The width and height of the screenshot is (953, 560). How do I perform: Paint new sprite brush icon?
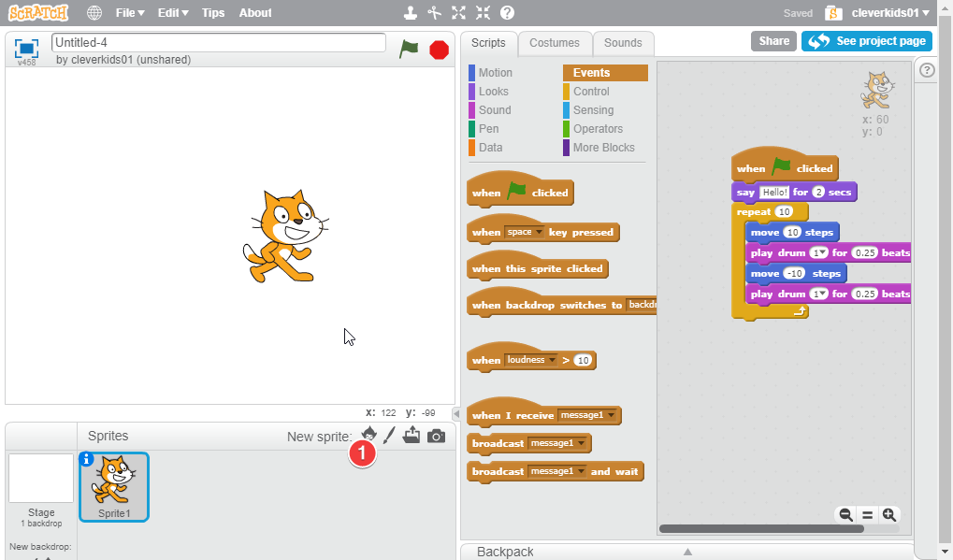point(389,435)
